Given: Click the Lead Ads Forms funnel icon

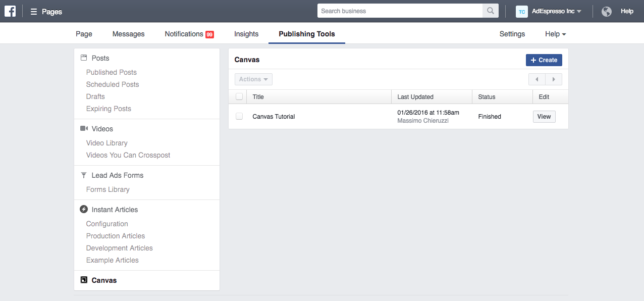Looking at the screenshot, I should coord(84,175).
